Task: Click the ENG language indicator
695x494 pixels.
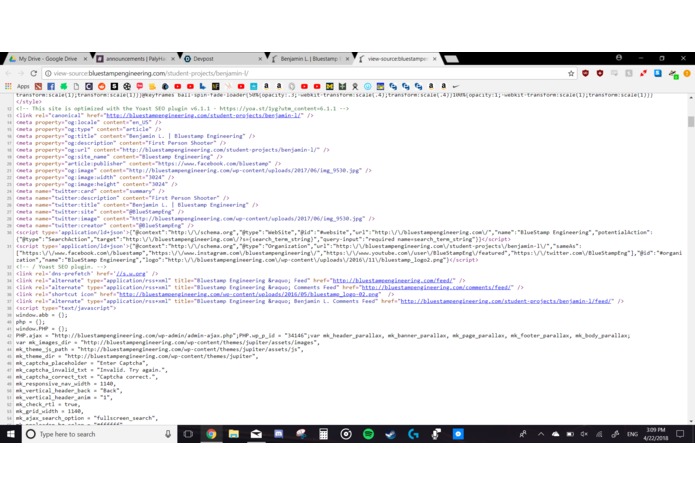Action: (x=632, y=434)
